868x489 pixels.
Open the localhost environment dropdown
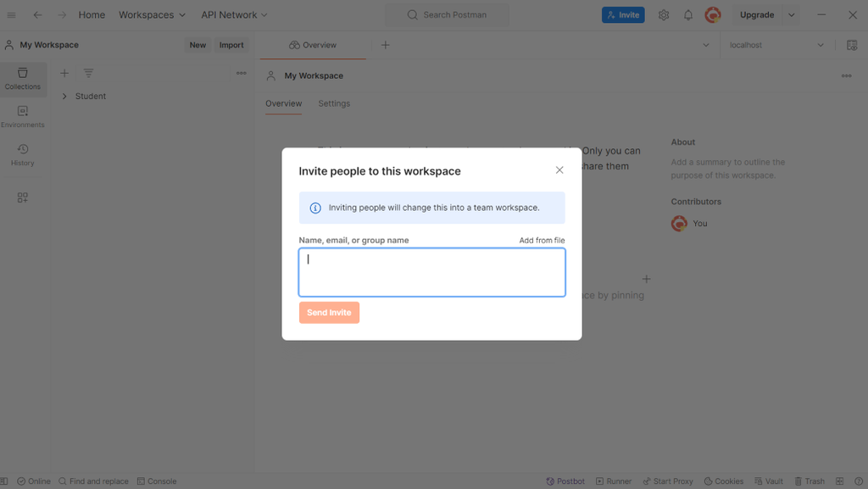pyautogui.click(x=776, y=45)
